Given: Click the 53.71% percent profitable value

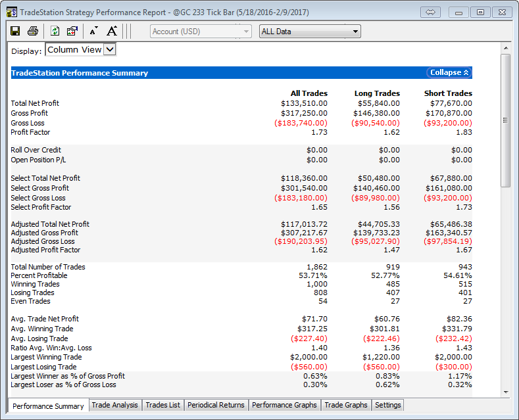Looking at the screenshot, I should [x=313, y=275].
